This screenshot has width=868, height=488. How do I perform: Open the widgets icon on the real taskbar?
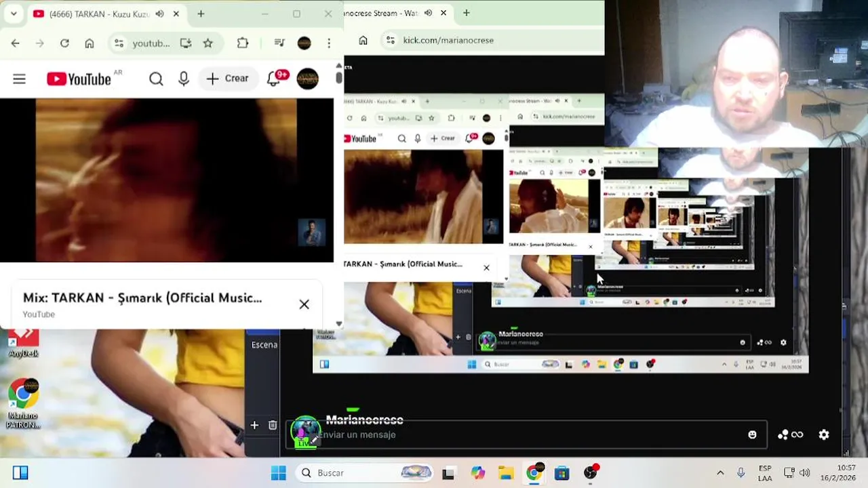pyautogui.click(x=20, y=472)
